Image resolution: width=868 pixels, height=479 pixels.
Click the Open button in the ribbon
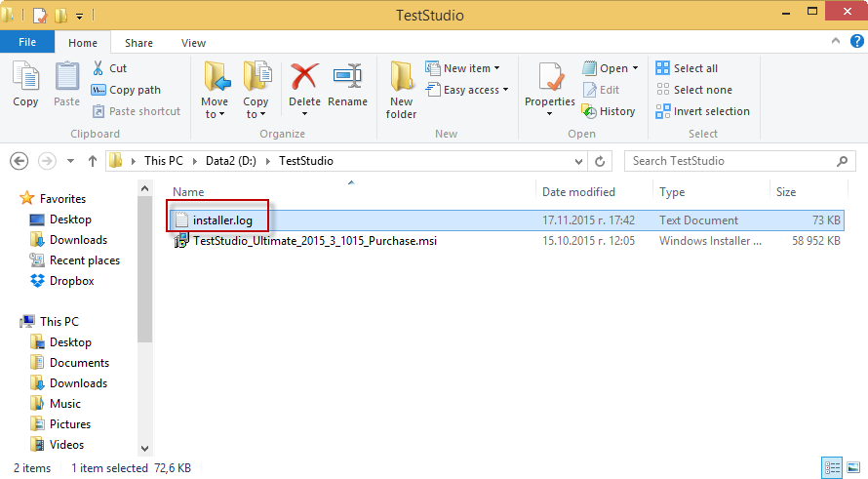pyautogui.click(x=605, y=68)
